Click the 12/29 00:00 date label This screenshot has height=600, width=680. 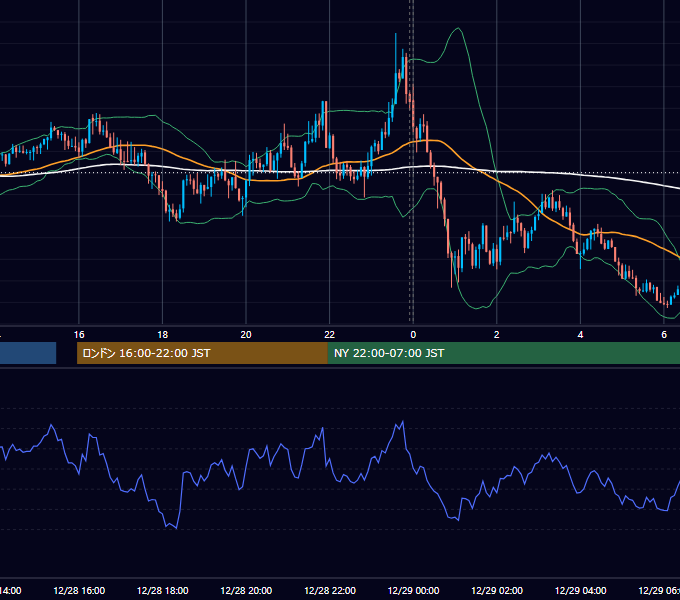pos(413,591)
